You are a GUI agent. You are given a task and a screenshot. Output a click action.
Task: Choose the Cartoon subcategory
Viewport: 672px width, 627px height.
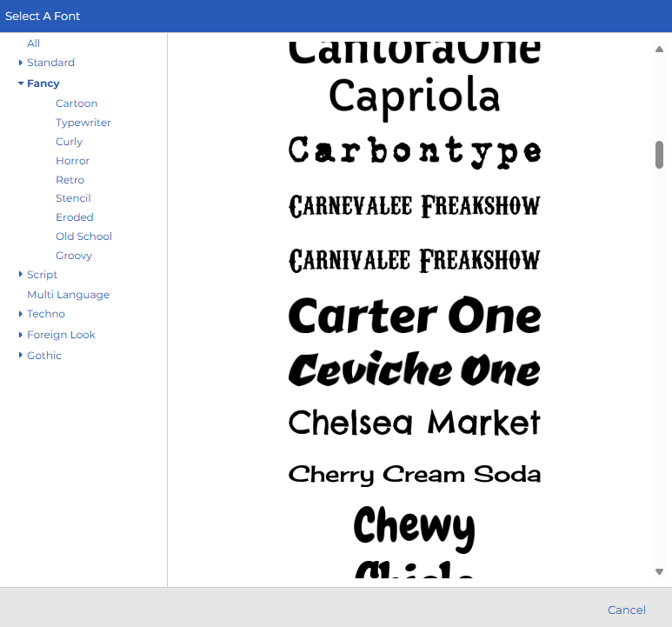(77, 103)
